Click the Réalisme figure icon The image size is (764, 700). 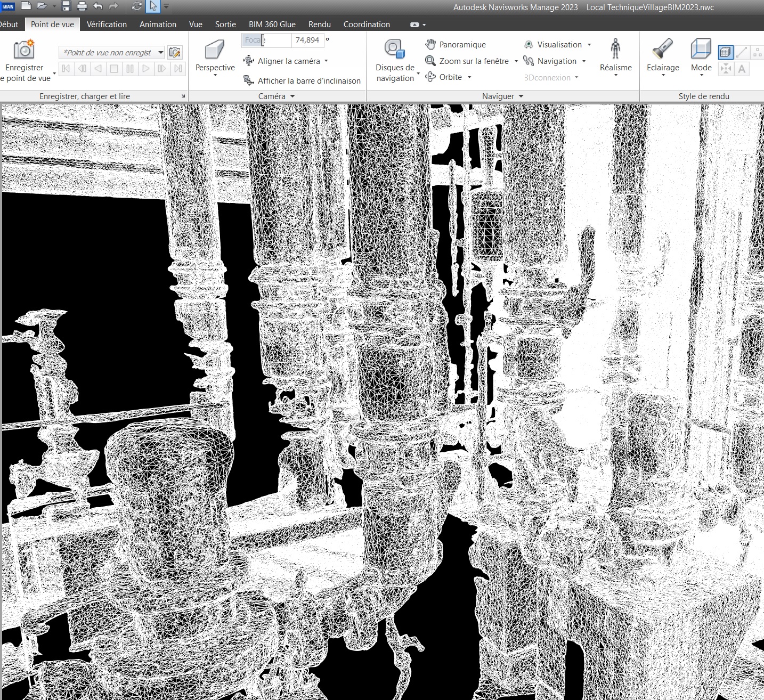pos(615,50)
